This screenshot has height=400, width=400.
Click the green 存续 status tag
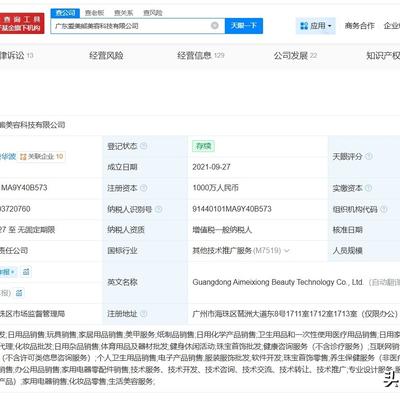[x=203, y=146]
